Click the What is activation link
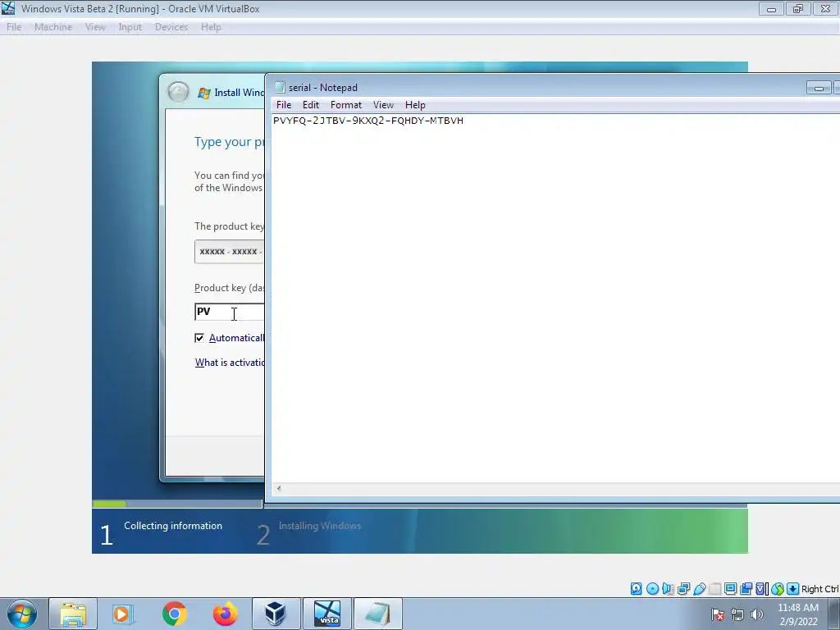 pos(230,363)
